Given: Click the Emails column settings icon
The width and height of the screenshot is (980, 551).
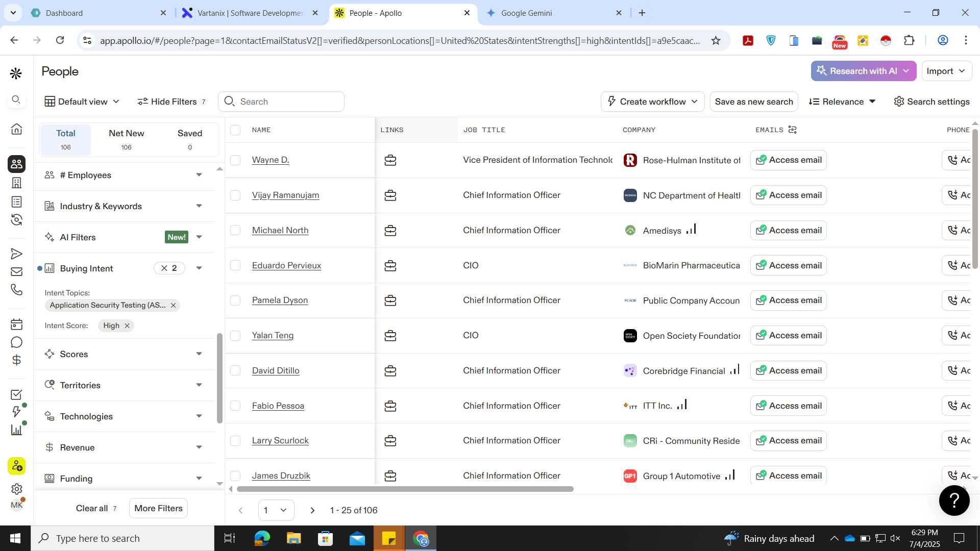Looking at the screenshot, I should [x=792, y=130].
